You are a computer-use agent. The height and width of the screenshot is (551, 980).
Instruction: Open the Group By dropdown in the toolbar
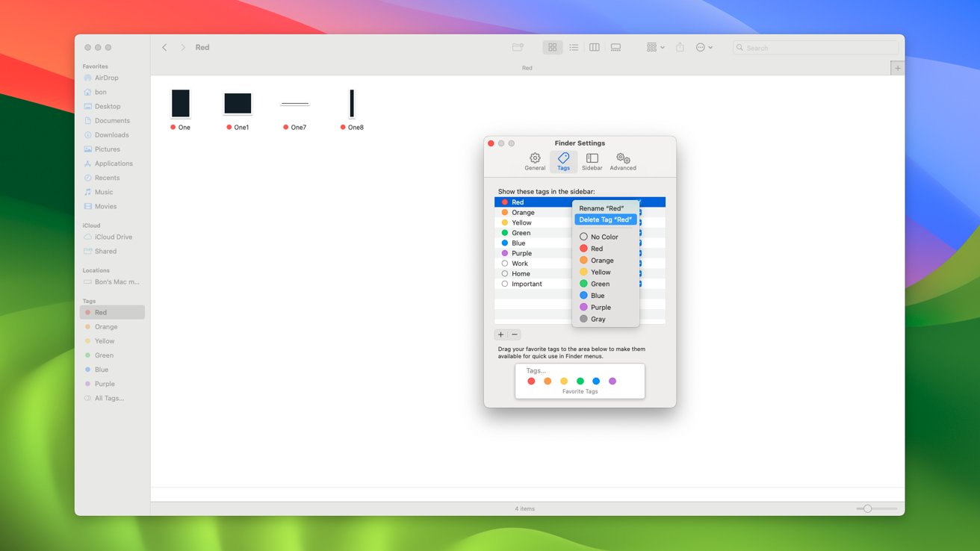point(655,48)
